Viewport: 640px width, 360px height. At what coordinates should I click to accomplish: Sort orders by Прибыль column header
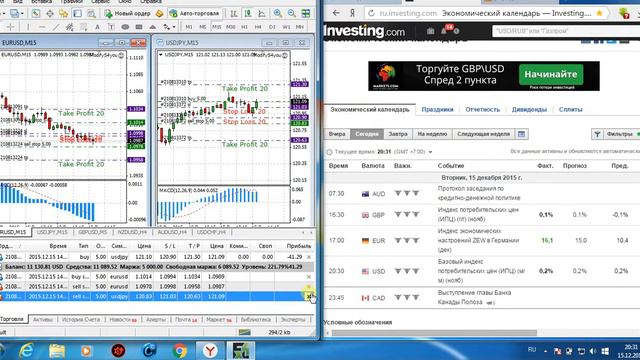pyautogui.click(x=298, y=246)
